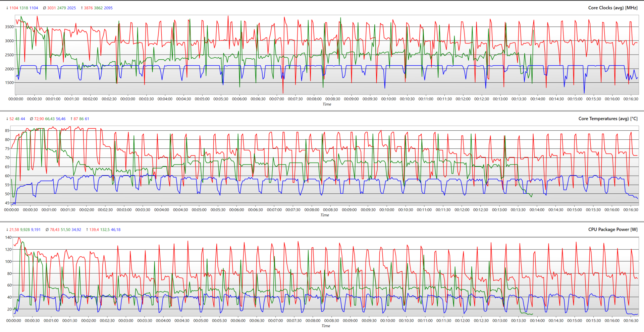Click the 85 label on temperature axis
The image size is (644, 332).
(7, 131)
